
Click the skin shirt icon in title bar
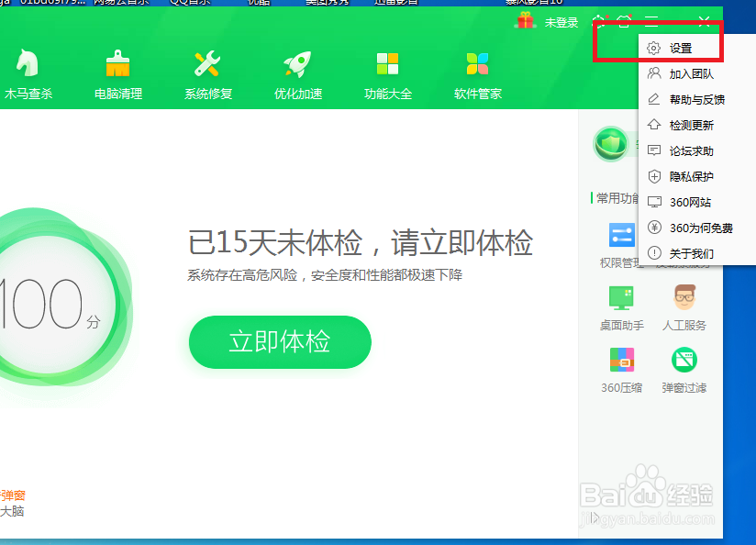(625, 21)
